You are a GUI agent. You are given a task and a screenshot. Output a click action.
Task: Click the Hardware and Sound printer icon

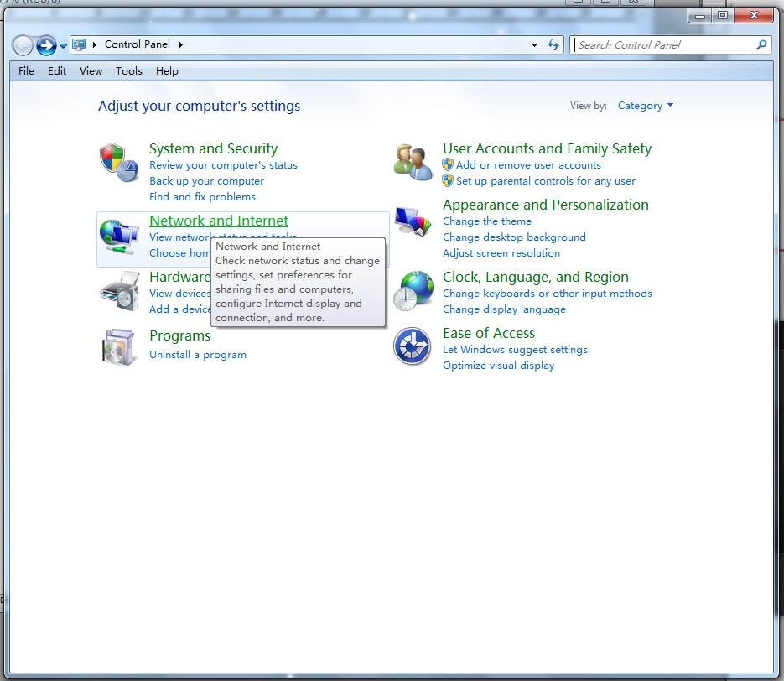click(x=118, y=292)
